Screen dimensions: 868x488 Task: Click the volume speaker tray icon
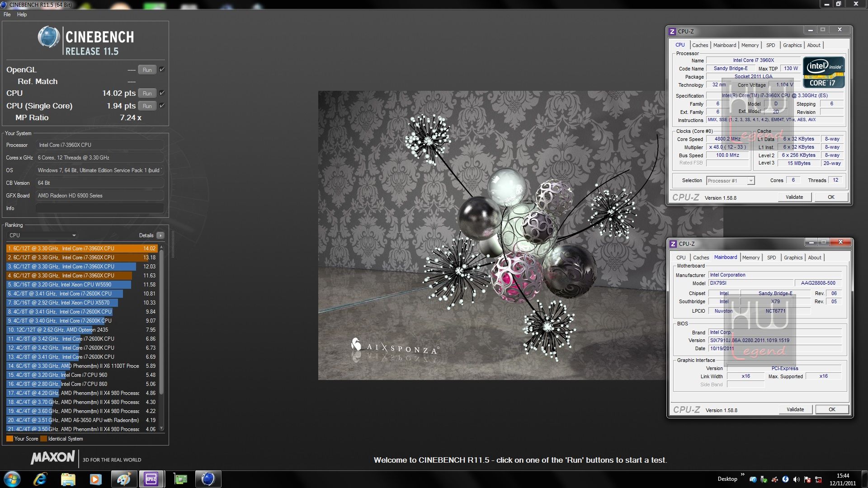click(x=796, y=479)
